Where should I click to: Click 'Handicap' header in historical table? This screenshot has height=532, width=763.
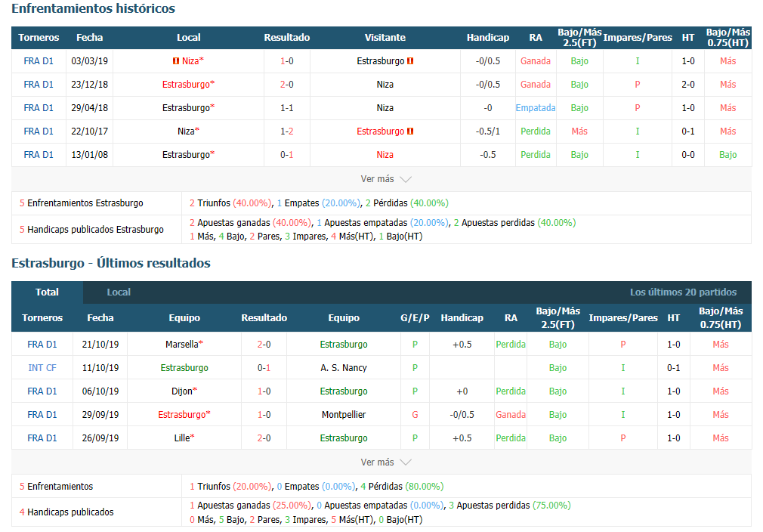[x=487, y=38]
